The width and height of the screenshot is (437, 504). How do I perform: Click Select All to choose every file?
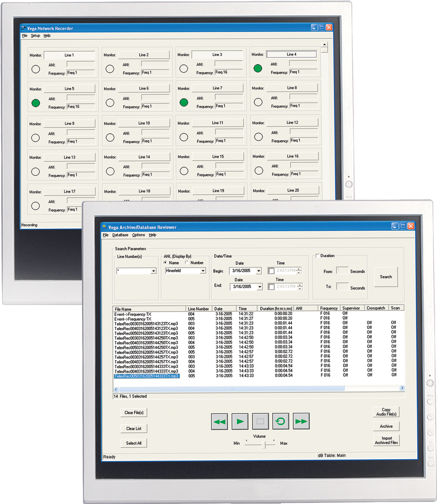coord(134,443)
